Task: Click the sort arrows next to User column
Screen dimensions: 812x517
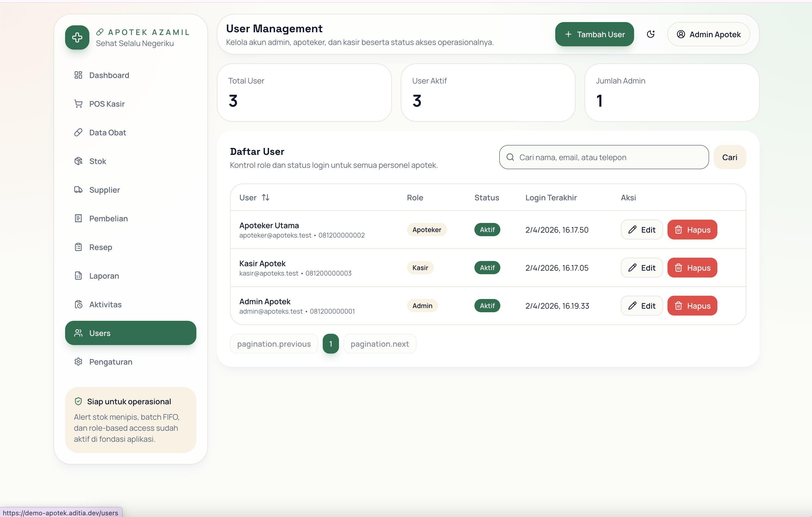Action: 266,198
